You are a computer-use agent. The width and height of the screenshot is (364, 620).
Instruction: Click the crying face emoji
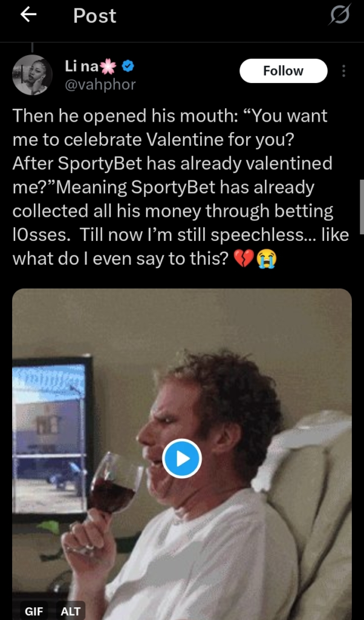point(266,259)
